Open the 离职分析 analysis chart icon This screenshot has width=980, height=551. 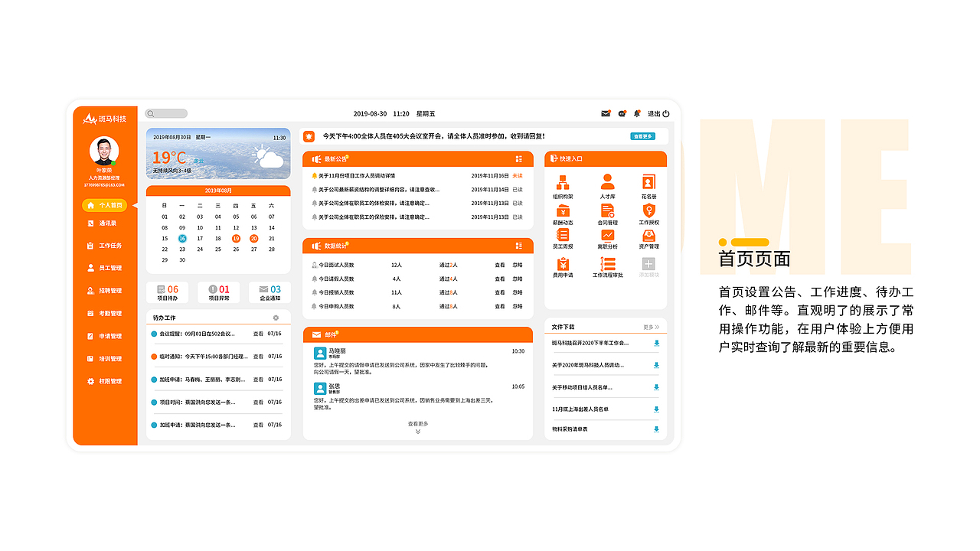[x=606, y=236]
